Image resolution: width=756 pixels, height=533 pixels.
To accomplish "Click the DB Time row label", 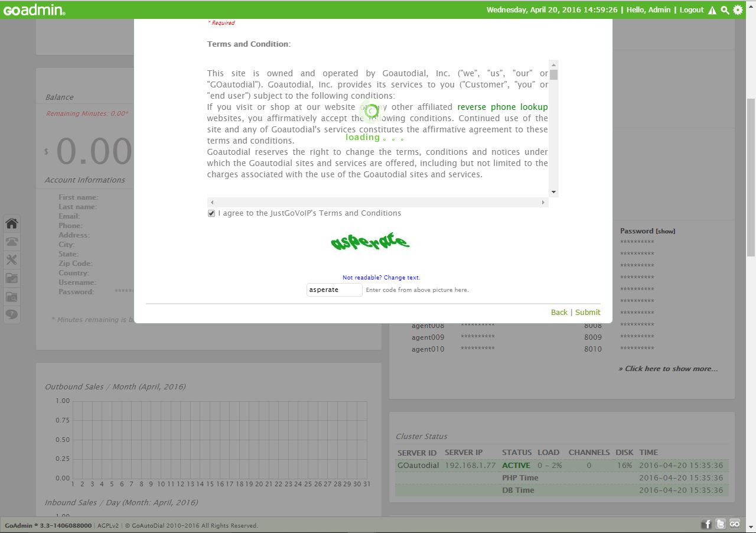I will [518, 490].
